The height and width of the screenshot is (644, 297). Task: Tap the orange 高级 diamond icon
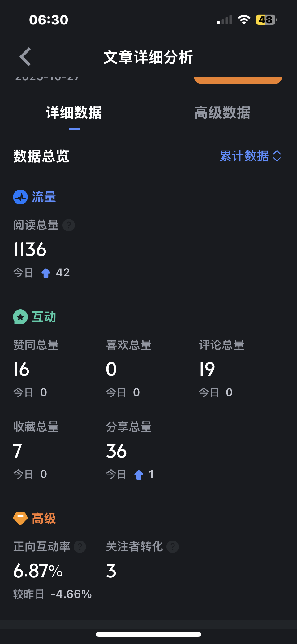[20, 518]
